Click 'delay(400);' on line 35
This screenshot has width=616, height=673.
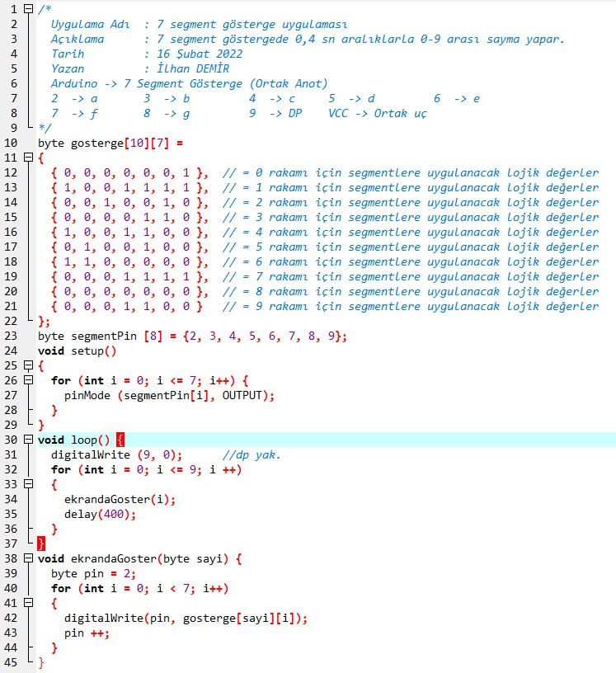(100, 514)
